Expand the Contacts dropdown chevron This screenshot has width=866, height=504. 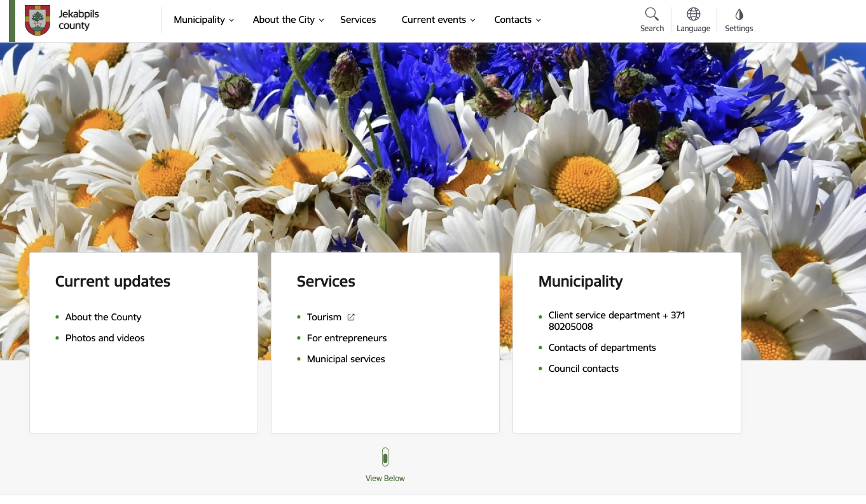click(x=538, y=20)
